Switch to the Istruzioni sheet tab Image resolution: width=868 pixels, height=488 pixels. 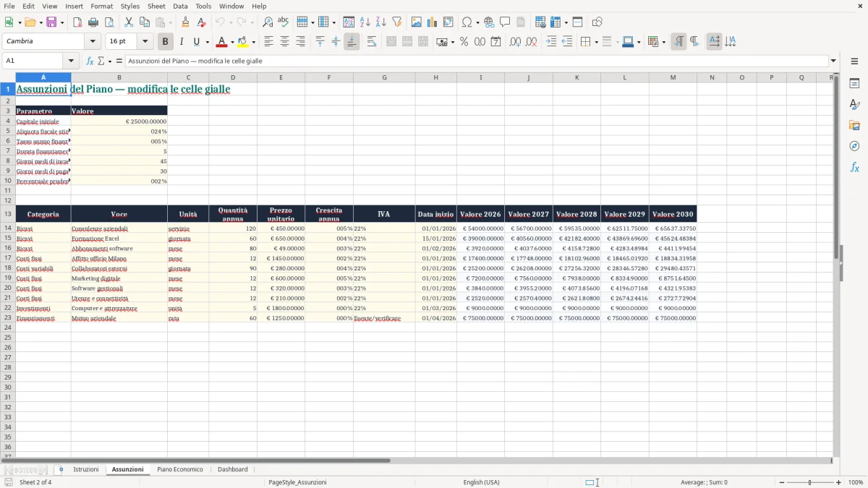point(86,469)
